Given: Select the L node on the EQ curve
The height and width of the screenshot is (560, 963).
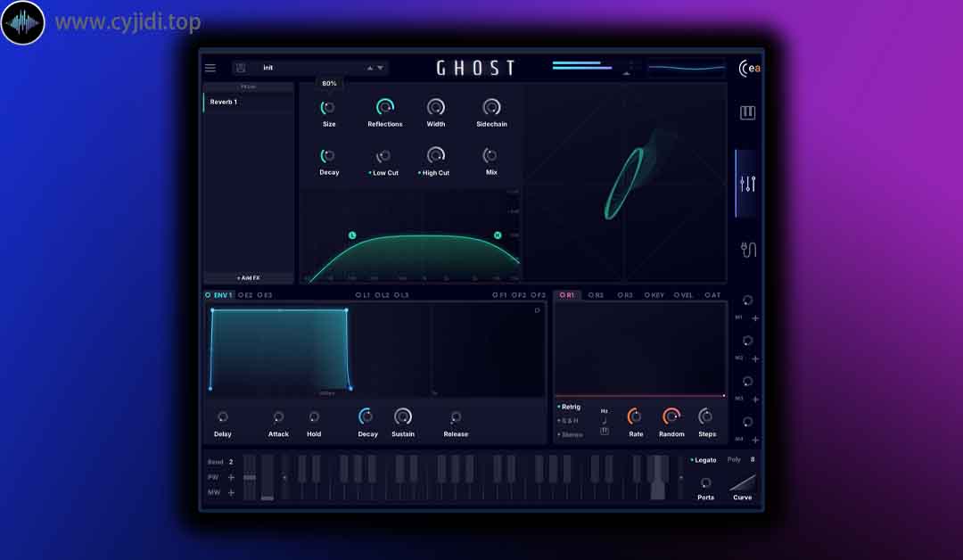Looking at the screenshot, I should coord(352,235).
